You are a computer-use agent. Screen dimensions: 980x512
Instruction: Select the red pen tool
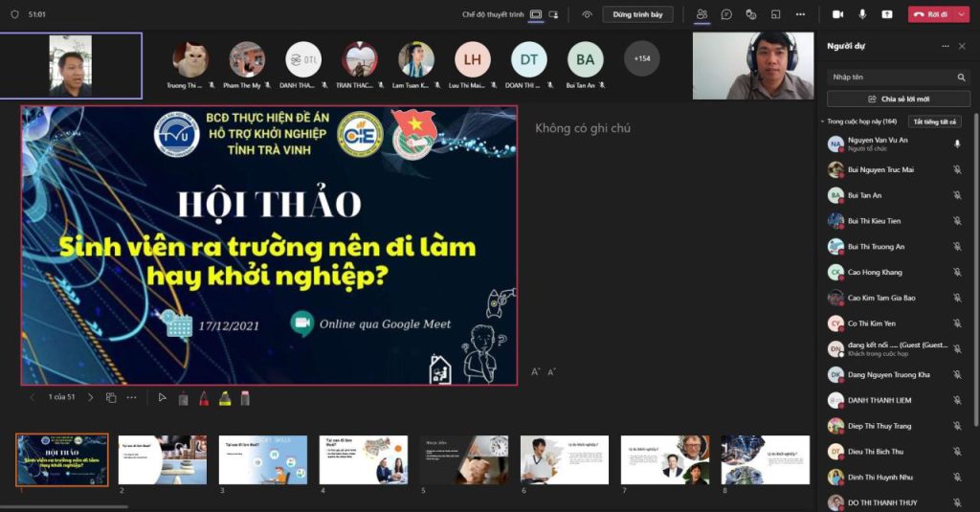[x=204, y=398]
